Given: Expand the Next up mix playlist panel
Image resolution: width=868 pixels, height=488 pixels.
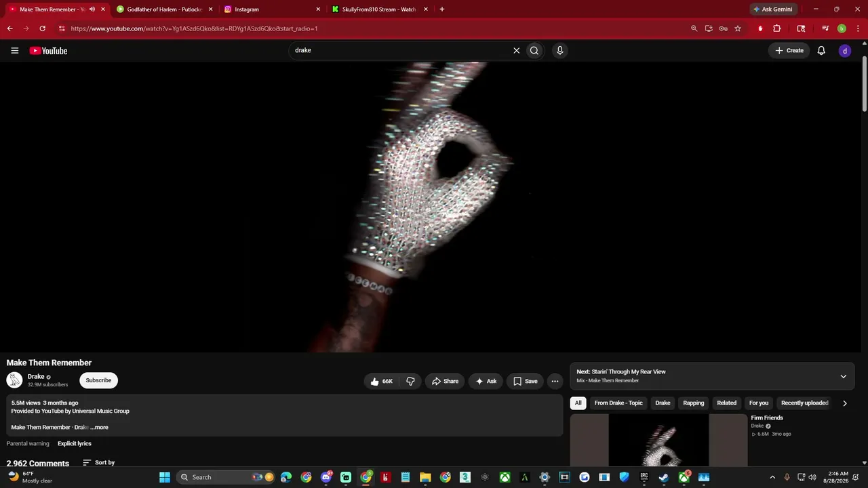Looking at the screenshot, I should coord(844,376).
